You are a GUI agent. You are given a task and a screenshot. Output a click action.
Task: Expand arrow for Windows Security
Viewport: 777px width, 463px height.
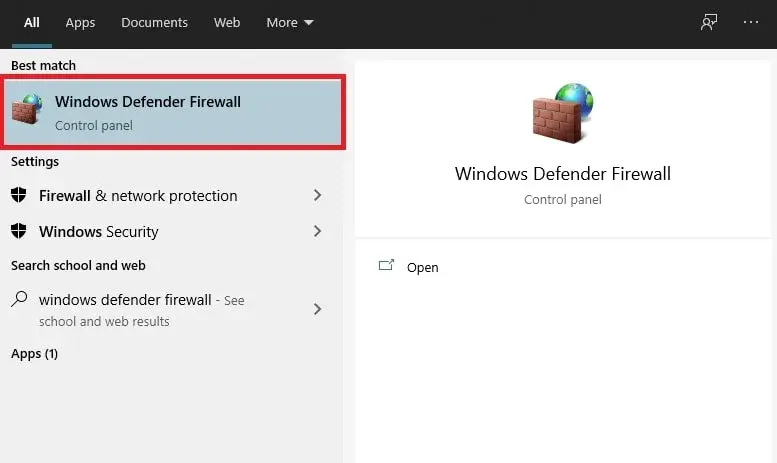tap(317, 231)
